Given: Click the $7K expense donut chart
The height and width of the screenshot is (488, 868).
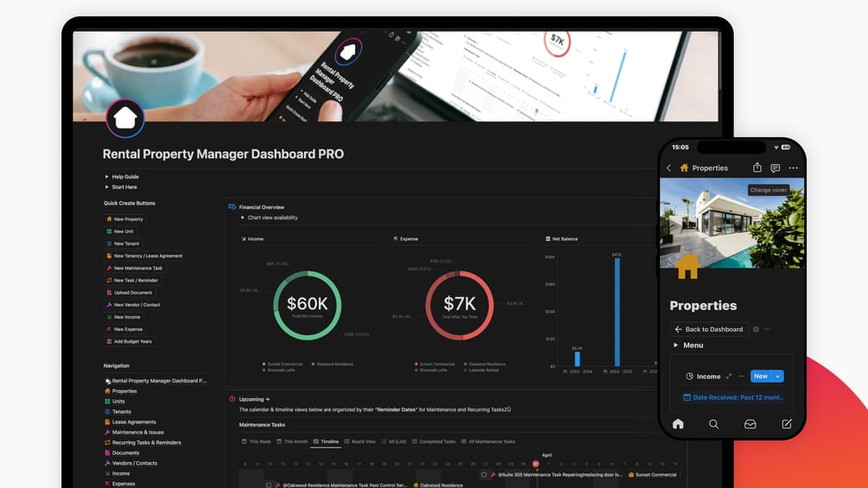Looking at the screenshot, I should pos(459,305).
